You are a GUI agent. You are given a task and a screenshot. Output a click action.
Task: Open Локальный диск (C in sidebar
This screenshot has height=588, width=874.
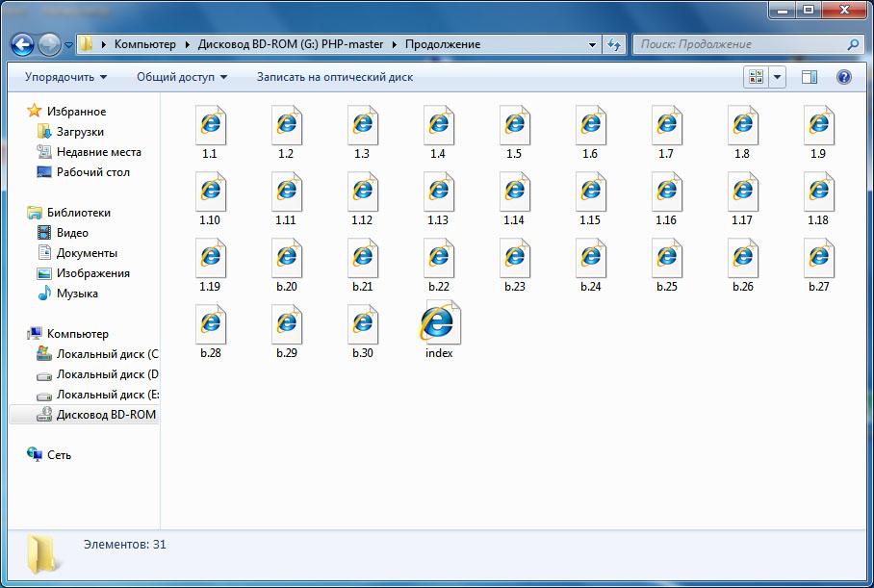click(107, 354)
